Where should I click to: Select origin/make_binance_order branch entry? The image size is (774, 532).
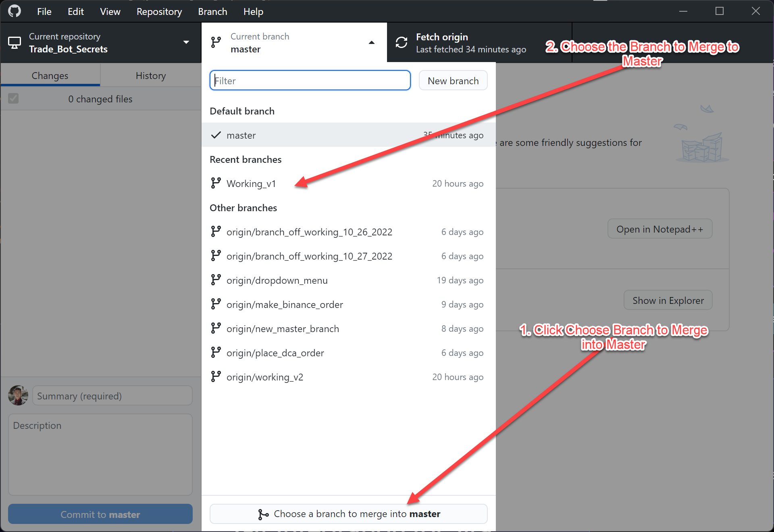click(x=285, y=305)
